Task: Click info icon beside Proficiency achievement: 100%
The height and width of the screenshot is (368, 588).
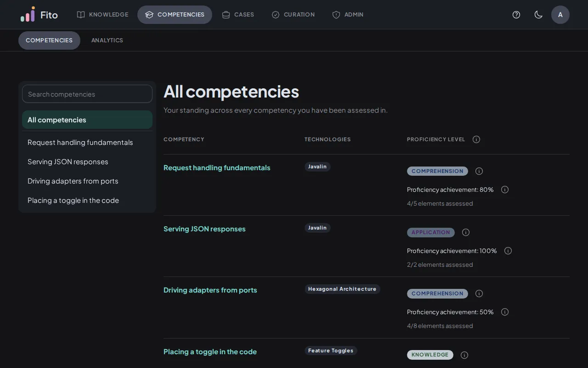Action: tap(508, 251)
